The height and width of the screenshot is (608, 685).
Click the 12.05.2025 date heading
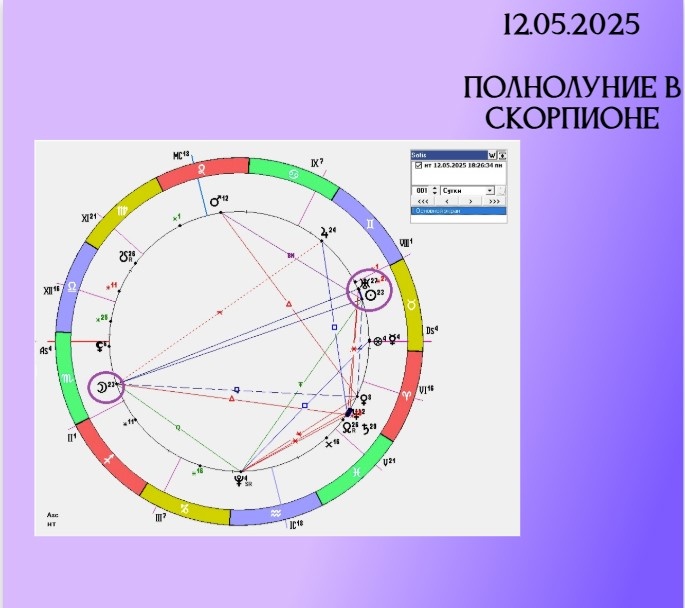tap(571, 25)
